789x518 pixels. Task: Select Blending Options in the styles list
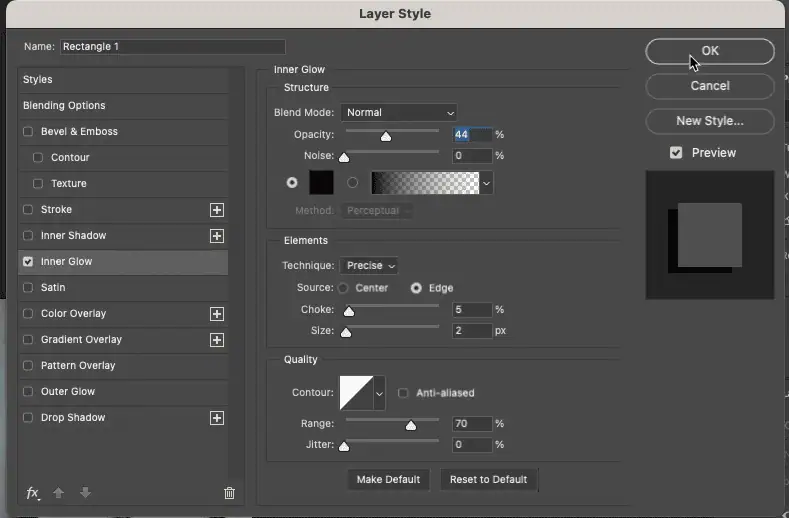point(64,106)
